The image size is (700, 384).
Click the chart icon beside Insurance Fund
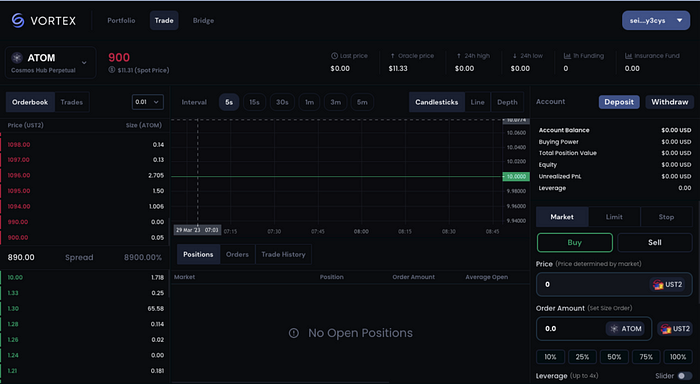tap(628, 56)
